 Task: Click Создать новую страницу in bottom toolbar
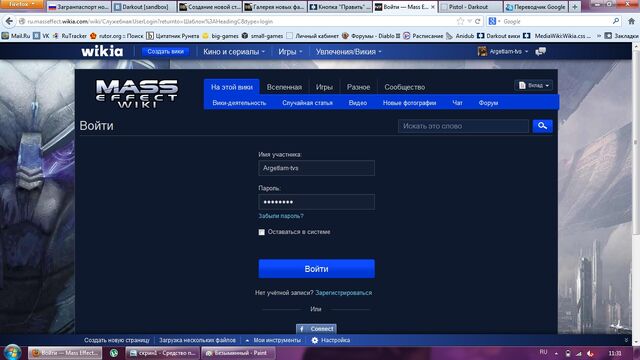[x=117, y=340]
